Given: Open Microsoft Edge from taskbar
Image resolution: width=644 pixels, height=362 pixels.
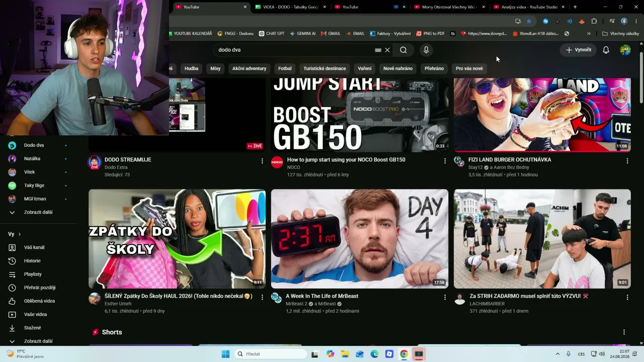Looking at the screenshot, I should click(x=374, y=354).
